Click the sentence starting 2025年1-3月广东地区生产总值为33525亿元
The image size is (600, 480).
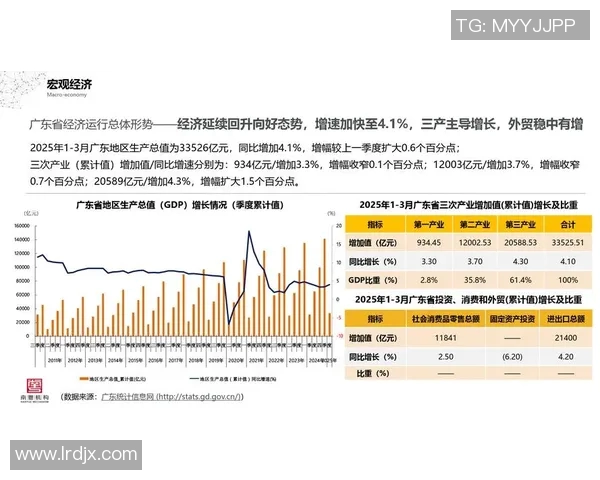245,148
